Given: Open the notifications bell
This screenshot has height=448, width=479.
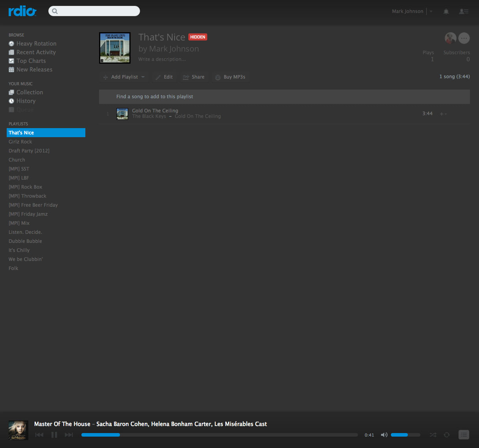Looking at the screenshot, I should pyautogui.click(x=446, y=11).
